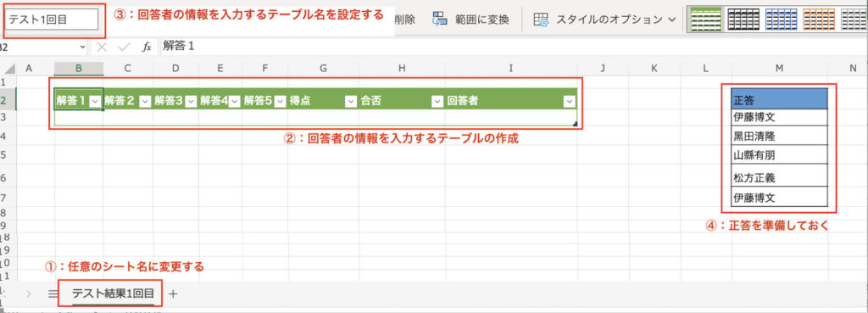The height and width of the screenshot is (313, 868).
Task: Switch to the テスト結果1回目 sheet tab
Action: [114, 293]
